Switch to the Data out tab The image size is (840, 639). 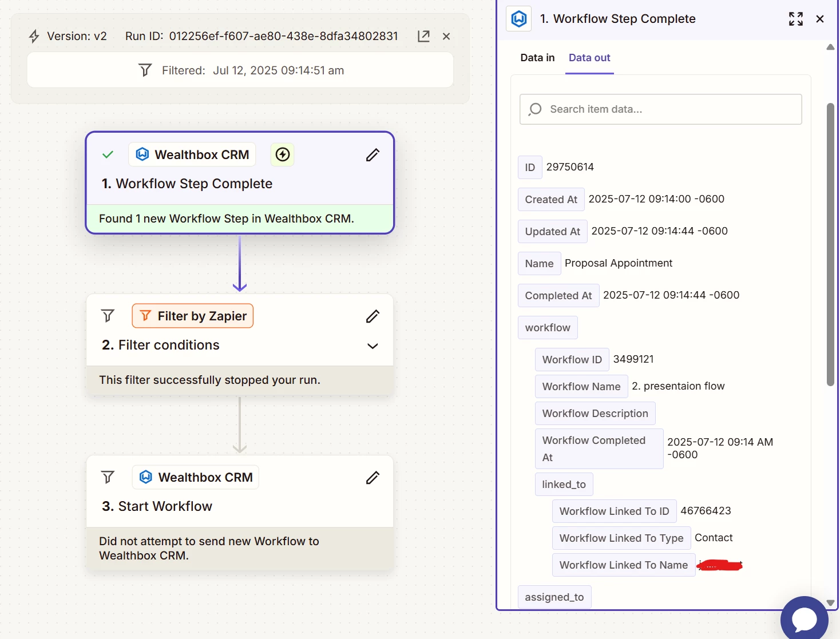point(589,57)
